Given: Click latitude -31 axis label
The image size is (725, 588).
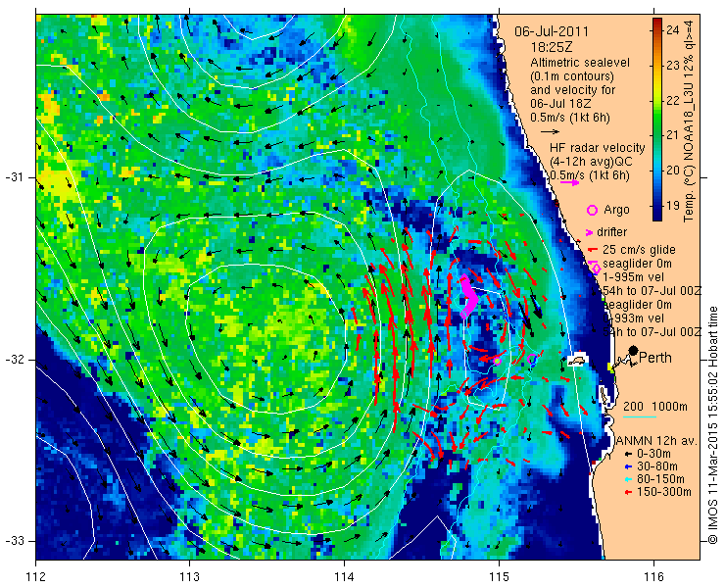Looking at the screenshot, I should [x=14, y=177].
